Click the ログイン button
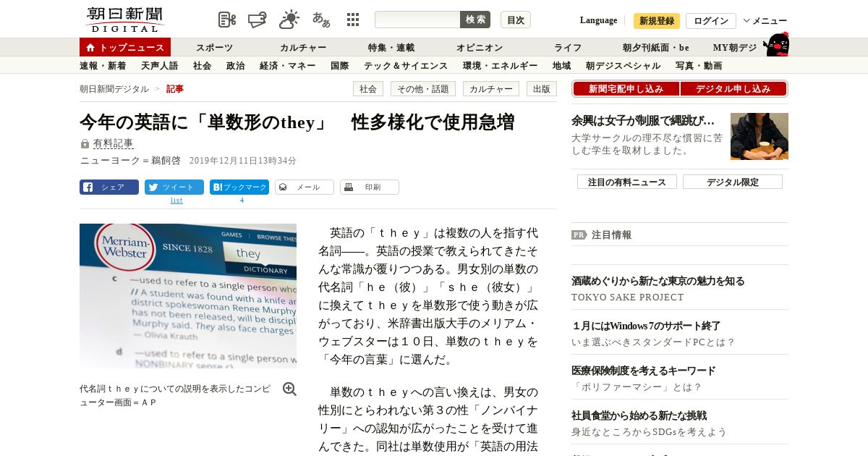 711,21
